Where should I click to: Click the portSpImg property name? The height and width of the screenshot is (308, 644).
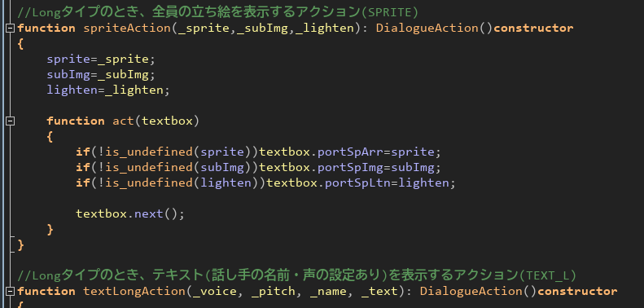(x=350, y=168)
